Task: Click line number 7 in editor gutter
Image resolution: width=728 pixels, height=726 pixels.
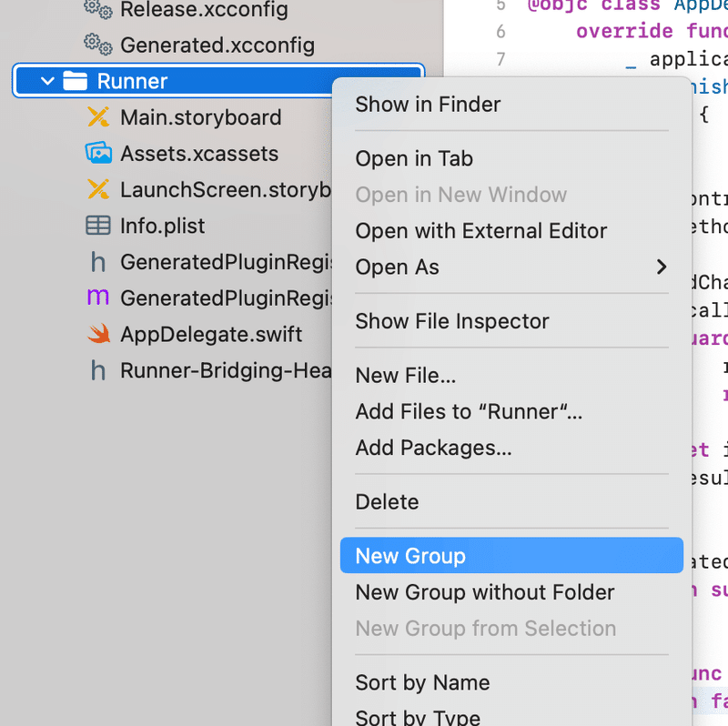Action: click(500, 59)
